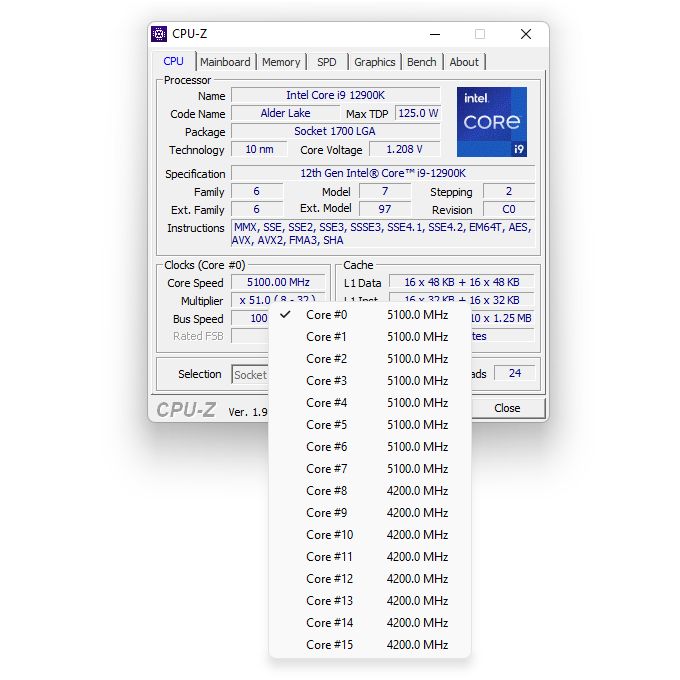
Task: Minimize the CPU-Z window
Action: pos(435,34)
